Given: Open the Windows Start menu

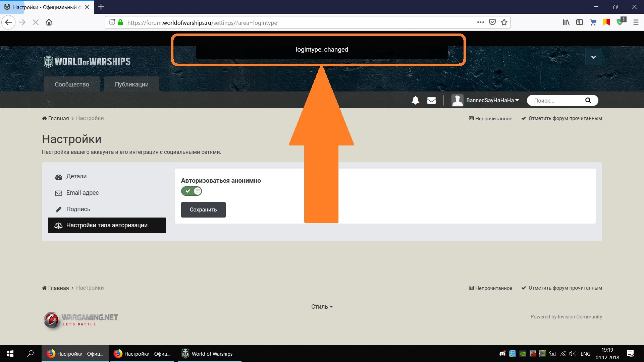Looking at the screenshot, I should tap(10, 354).
